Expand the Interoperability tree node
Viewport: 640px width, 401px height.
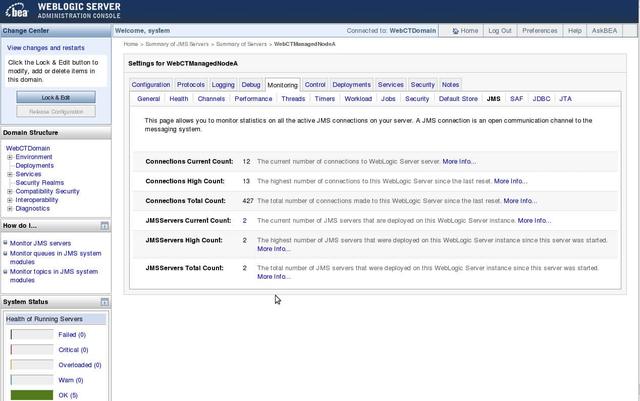[10, 199]
